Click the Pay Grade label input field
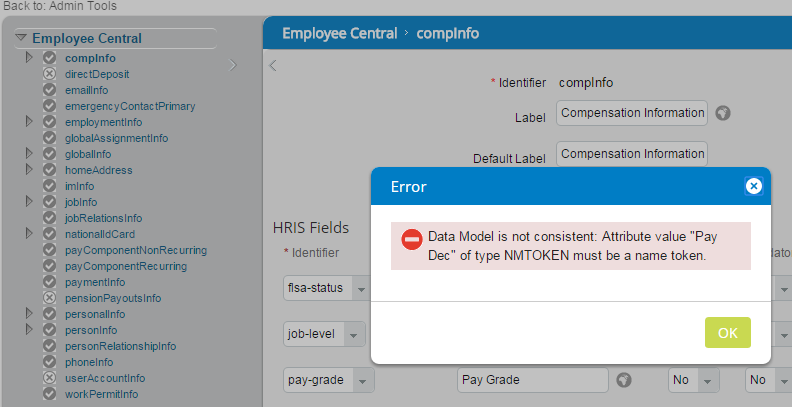The image size is (792, 407). [x=533, y=380]
